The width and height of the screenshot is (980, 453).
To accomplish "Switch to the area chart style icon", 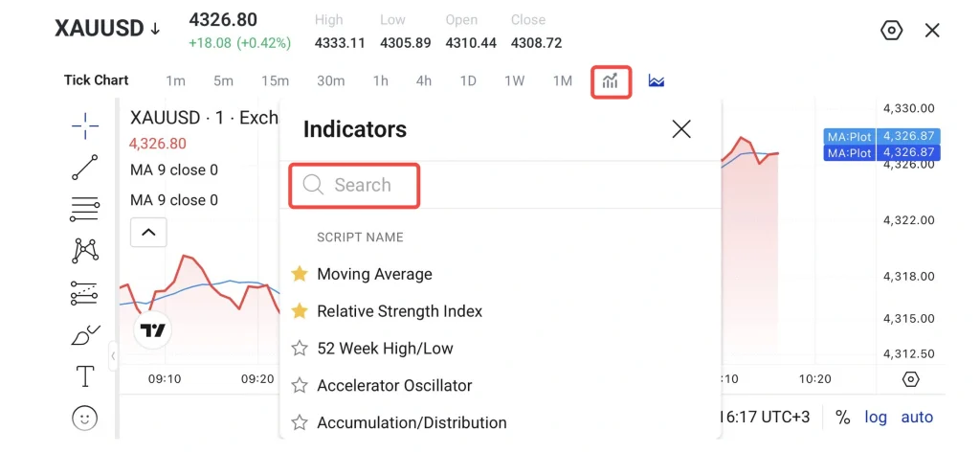I will point(657,80).
